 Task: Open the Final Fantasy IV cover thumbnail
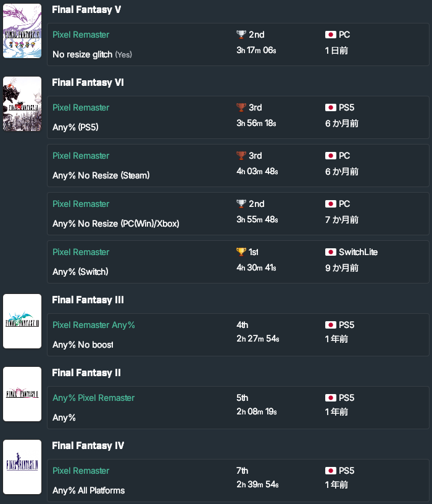tap(22, 467)
